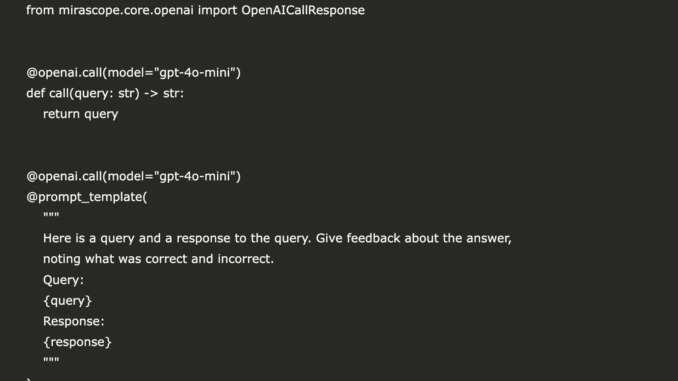678x381 pixels.
Task: Click the def call(query: str) line
Action: tap(105, 93)
